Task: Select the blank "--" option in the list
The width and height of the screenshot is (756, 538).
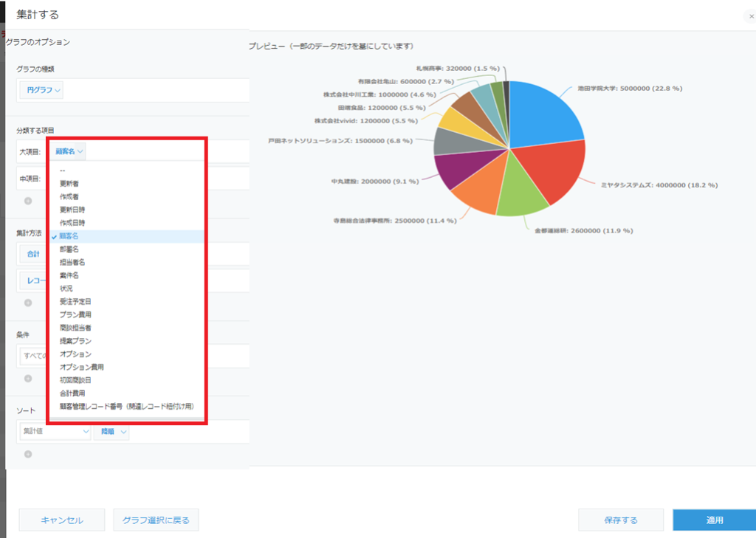Action: point(63,171)
